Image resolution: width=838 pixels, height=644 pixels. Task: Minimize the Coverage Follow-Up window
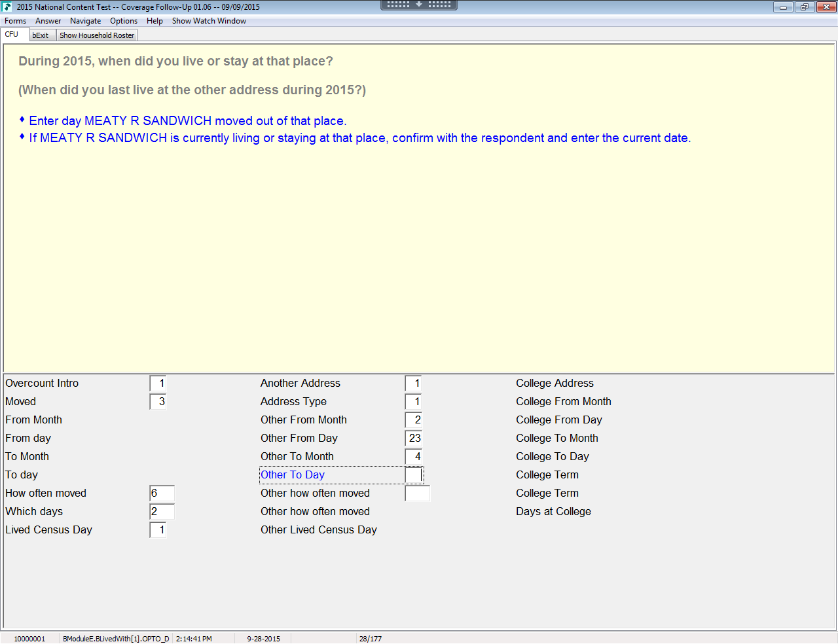783,7
